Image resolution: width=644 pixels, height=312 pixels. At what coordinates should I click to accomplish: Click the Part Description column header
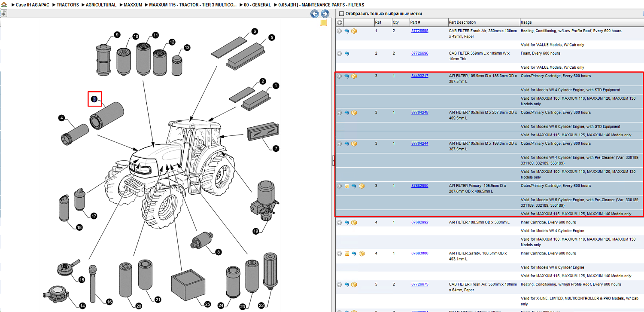[x=484, y=22]
